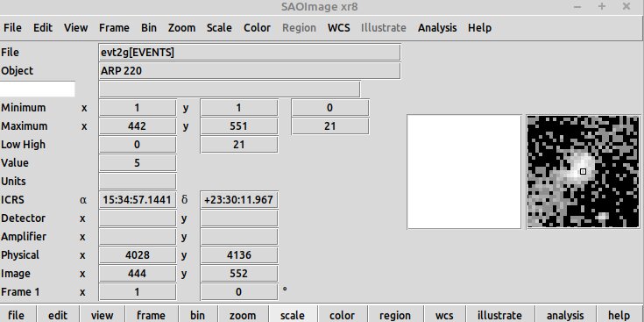Select the scale button in buttonbar
Viewport: 644px width, 322px height.
coord(293,315)
